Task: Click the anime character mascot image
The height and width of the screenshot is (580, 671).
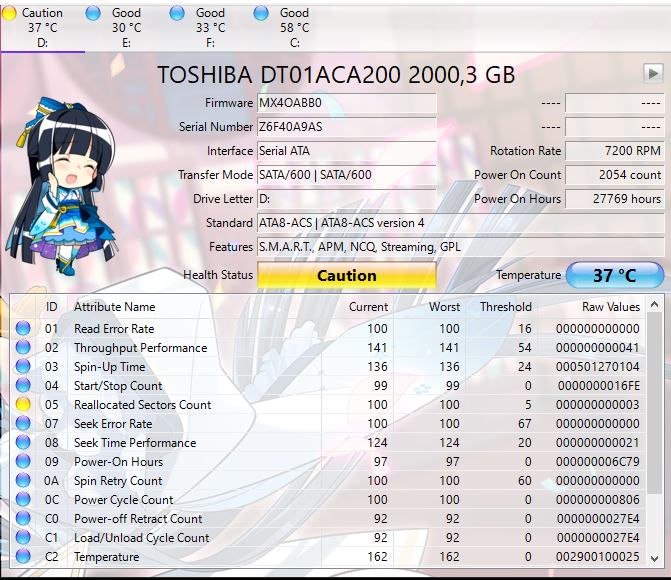Action: [x=62, y=186]
